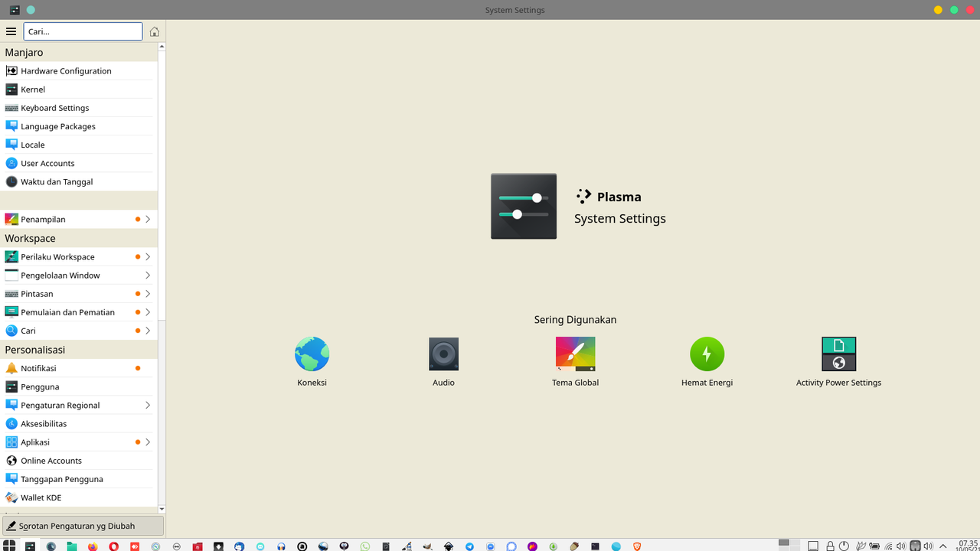The height and width of the screenshot is (551, 980).
Task: Open the Kernel settings module
Action: pyautogui.click(x=79, y=90)
